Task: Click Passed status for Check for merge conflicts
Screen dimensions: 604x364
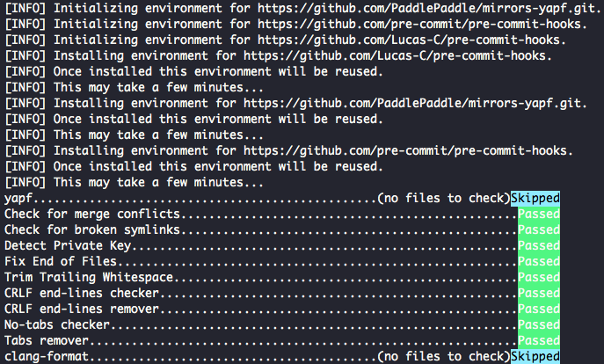Action: pos(538,215)
